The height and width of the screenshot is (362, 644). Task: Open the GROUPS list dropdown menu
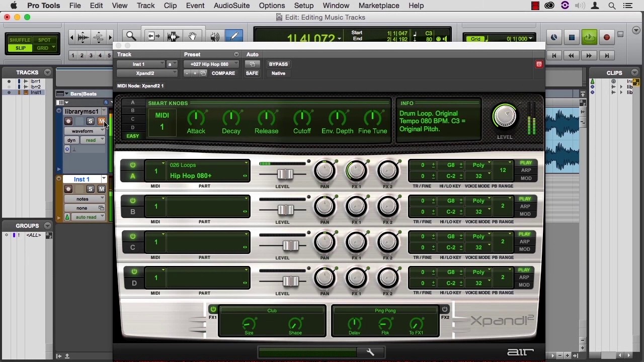point(47,226)
